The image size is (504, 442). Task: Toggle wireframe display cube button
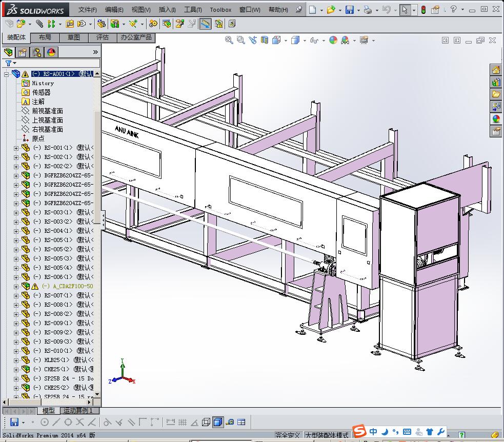(x=206, y=422)
